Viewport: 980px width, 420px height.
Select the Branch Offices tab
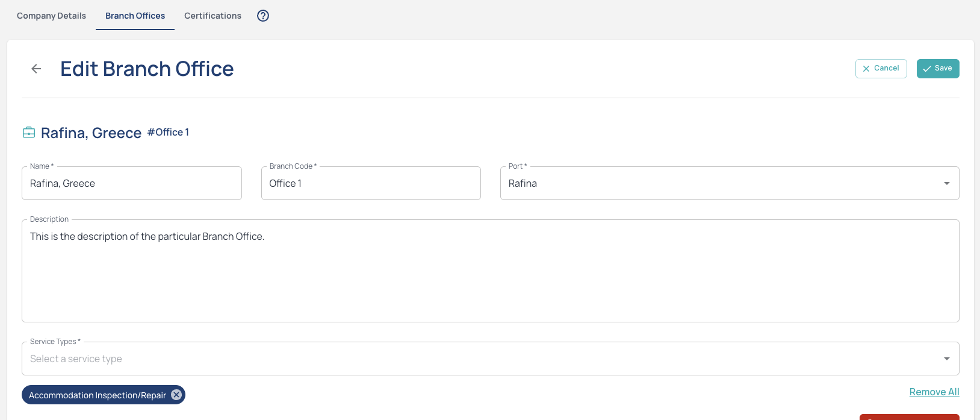(135, 16)
